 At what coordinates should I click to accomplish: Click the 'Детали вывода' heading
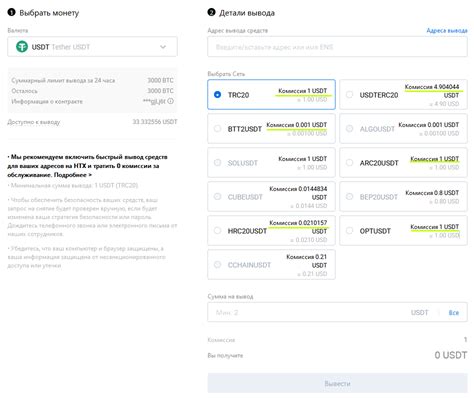click(247, 13)
